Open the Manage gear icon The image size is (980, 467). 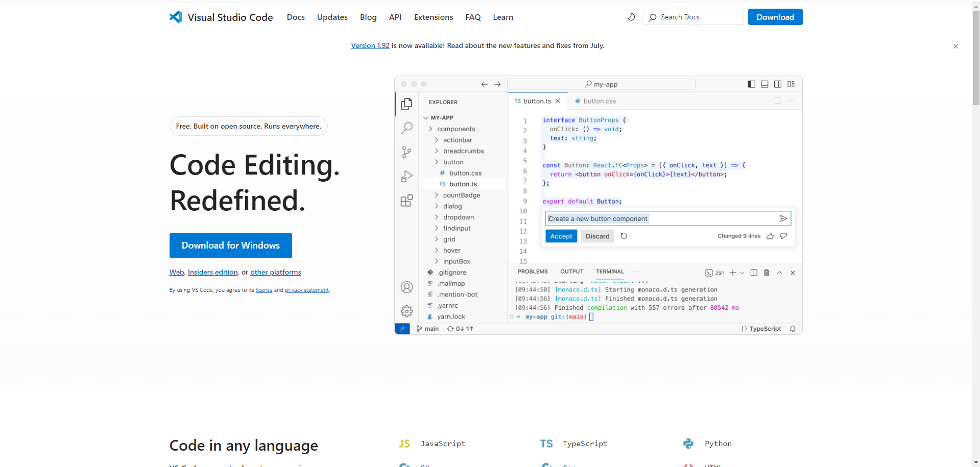[407, 311]
